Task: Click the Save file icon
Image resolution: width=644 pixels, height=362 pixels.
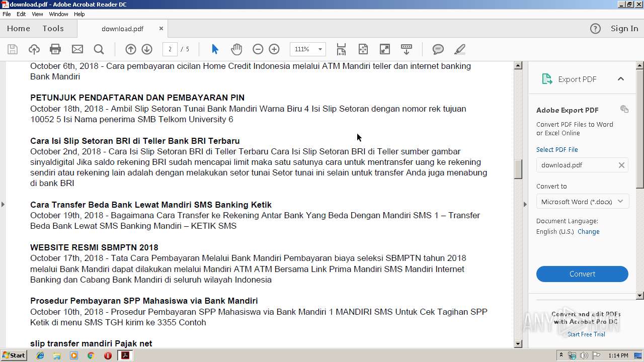Action: click(13, 49)
